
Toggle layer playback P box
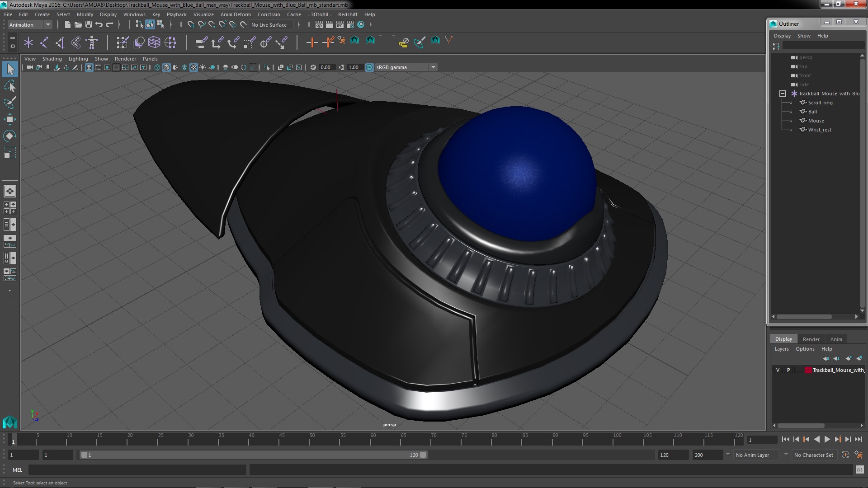[788, 370]
